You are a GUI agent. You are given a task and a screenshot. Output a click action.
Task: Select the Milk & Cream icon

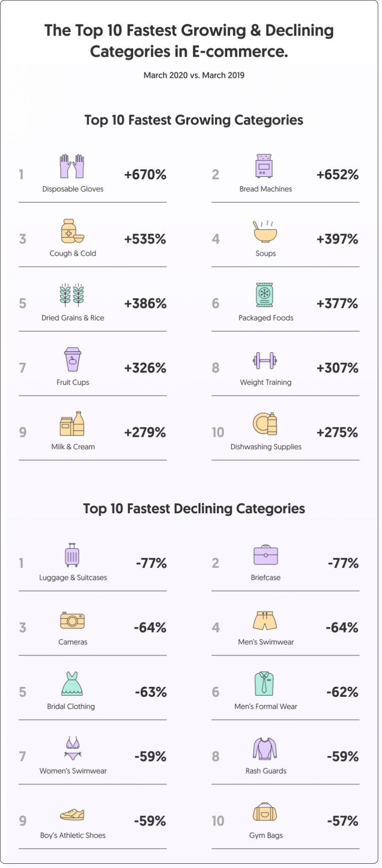coord(72,424)
